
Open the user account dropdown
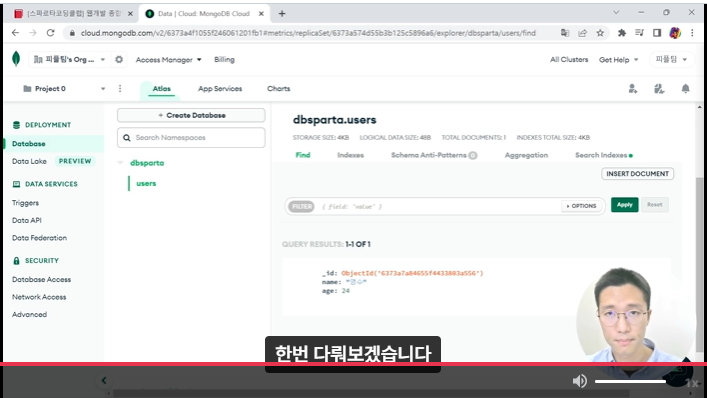click(x=671, y=59)
